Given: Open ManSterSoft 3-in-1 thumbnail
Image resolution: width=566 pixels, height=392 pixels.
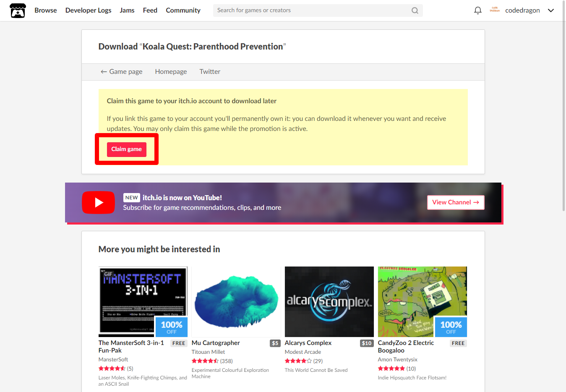Looking at the screenshot, I should click(x=143, y=302).
